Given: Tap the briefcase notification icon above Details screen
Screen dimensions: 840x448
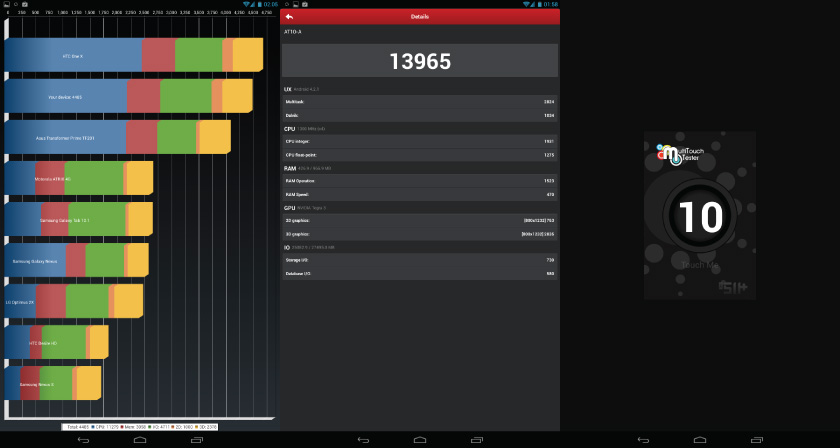Looking at the screenshot, I should click(x=305, y=4).
